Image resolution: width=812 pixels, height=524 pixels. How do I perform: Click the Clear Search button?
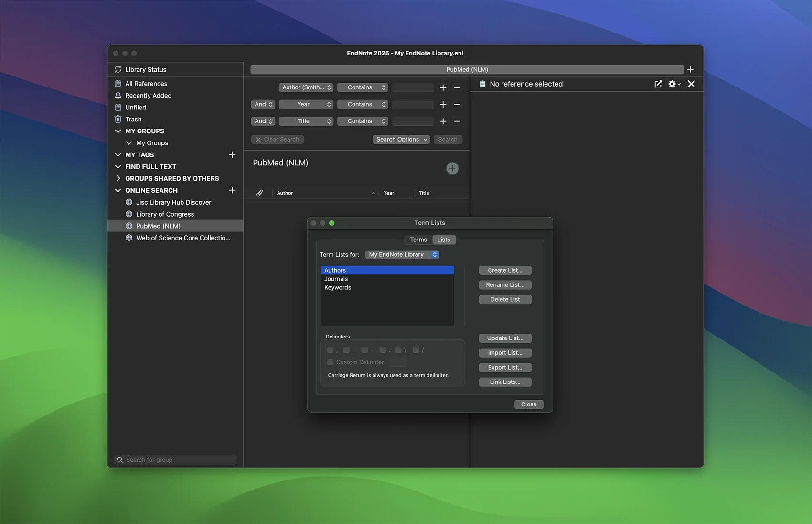[278, 140]
